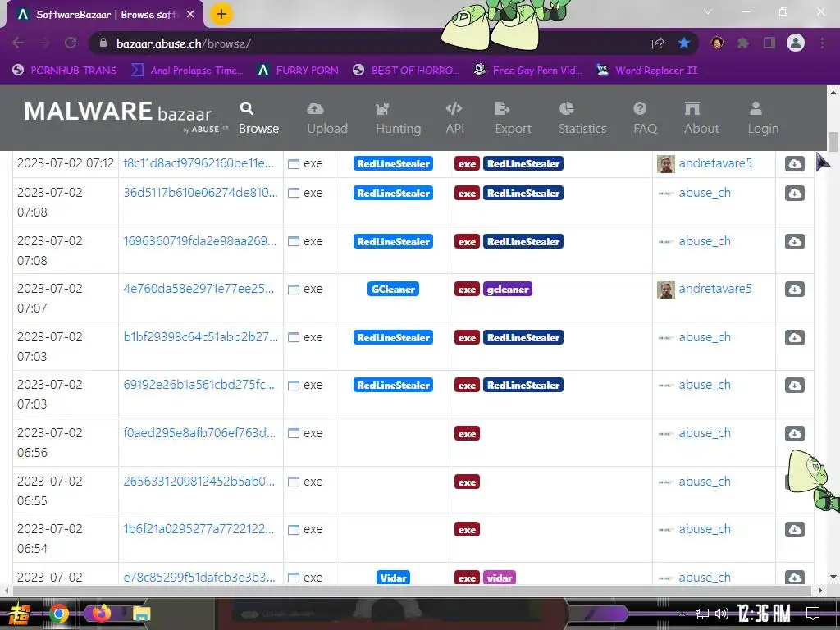Open the extensions puzzle icon

[743, 43]
